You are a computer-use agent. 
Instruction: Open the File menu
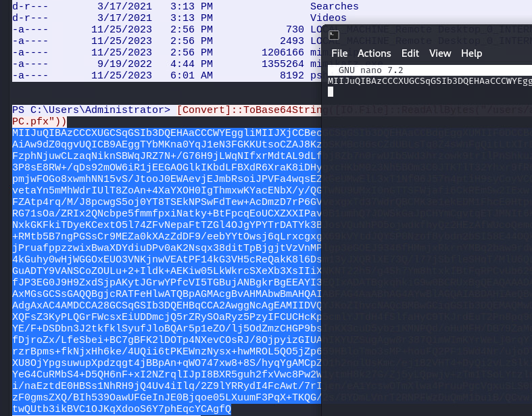[x=339, y=53]
